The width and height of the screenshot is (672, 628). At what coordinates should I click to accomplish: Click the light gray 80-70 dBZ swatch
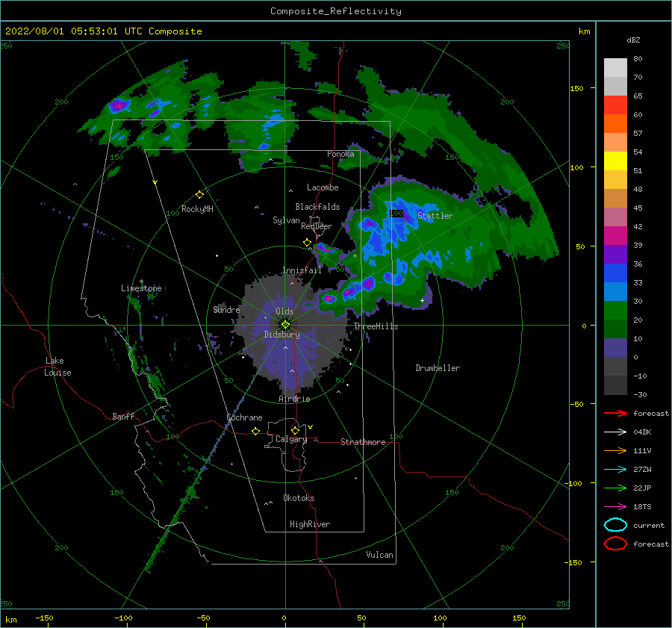point(615,68)
